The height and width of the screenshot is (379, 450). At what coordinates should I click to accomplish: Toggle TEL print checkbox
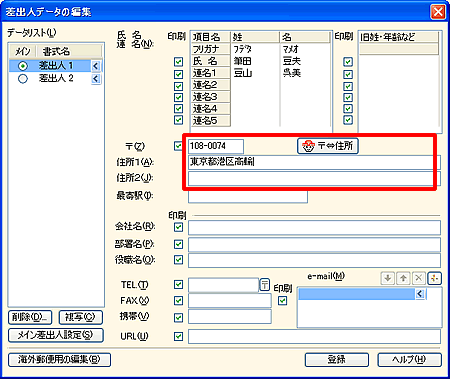(179, 285)
